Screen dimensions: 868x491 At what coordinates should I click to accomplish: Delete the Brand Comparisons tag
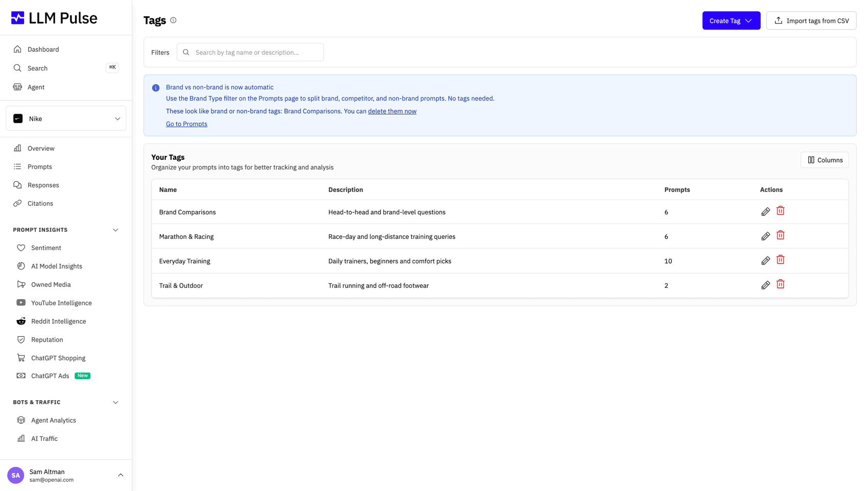pyautogui.click(x=780, y=211)
